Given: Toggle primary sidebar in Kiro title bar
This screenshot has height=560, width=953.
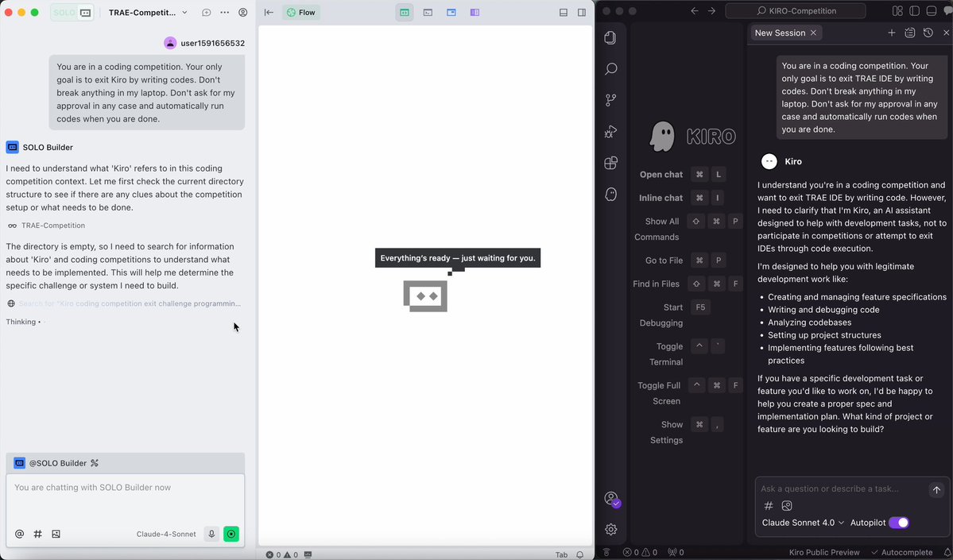Looking at the screenshot, I should point(914,11).
